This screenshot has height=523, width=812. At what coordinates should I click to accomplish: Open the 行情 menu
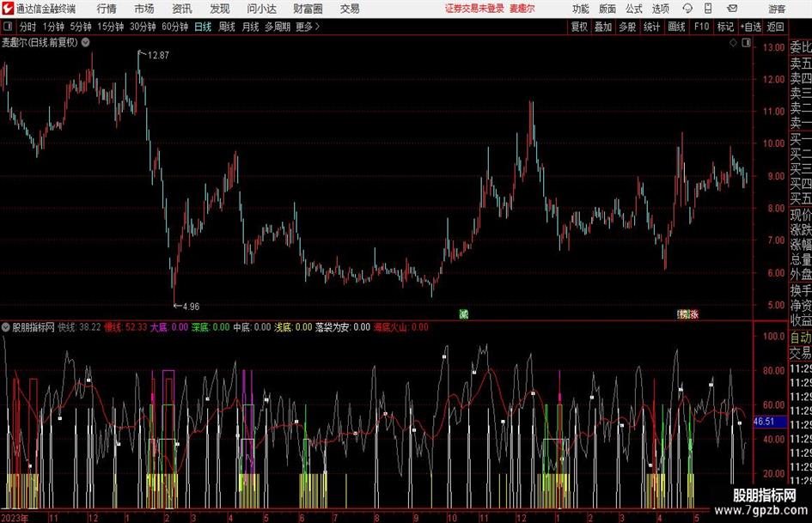coord(107,9)
